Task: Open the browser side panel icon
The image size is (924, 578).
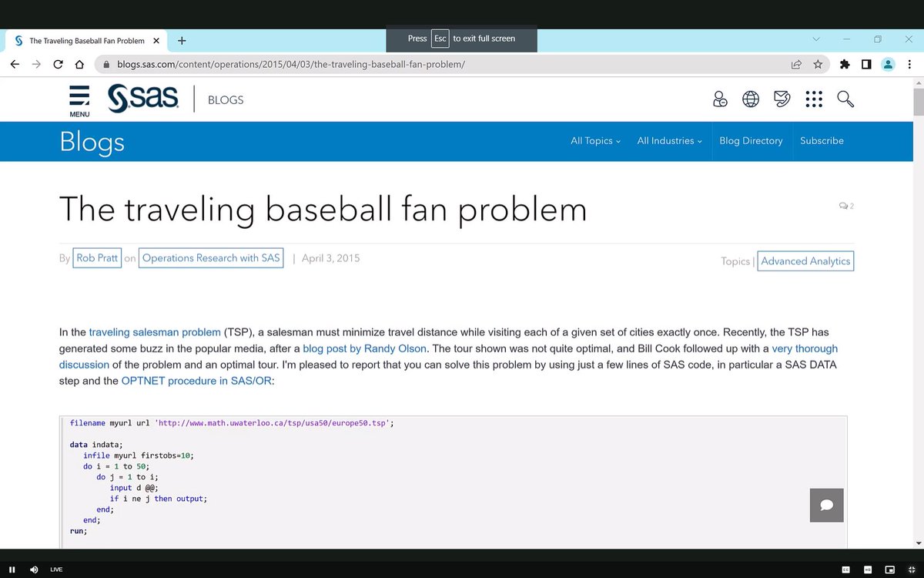Action: (x=866, y=65)
